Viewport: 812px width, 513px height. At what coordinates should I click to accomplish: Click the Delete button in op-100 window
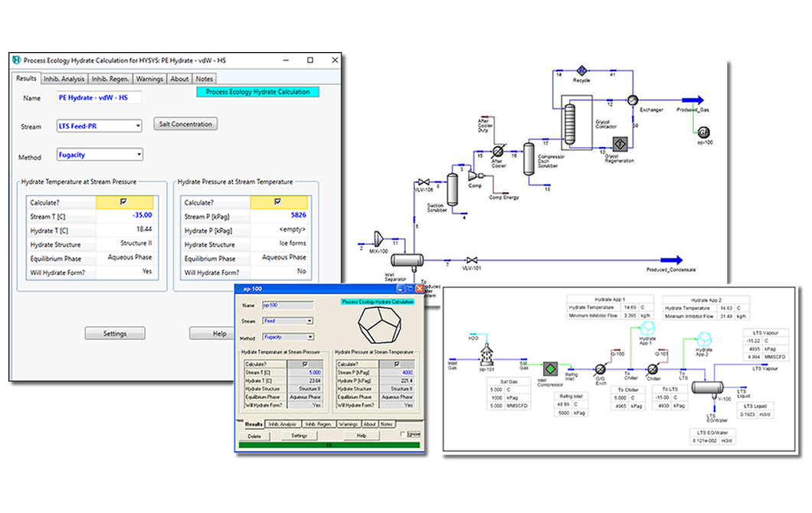pos(254,436)
